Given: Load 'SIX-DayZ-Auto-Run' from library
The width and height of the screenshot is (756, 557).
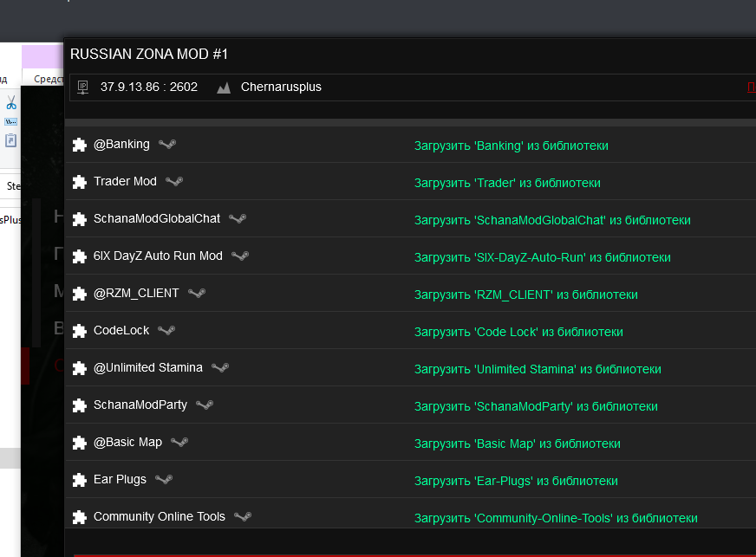Looking at the screenshot, I should [543, 257].
